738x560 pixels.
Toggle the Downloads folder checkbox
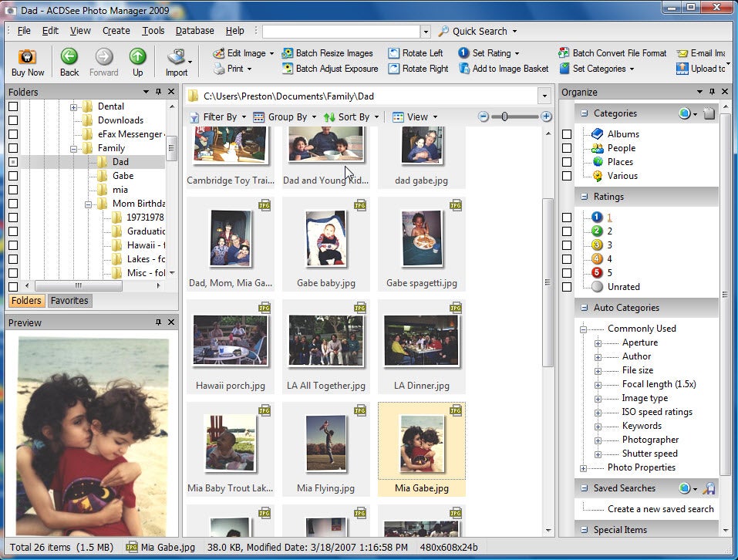13,120
